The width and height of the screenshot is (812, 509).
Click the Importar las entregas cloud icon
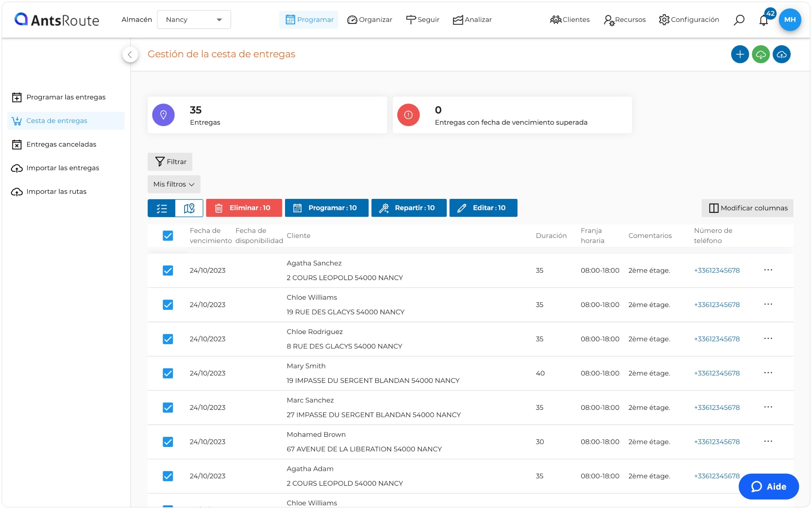17,168
